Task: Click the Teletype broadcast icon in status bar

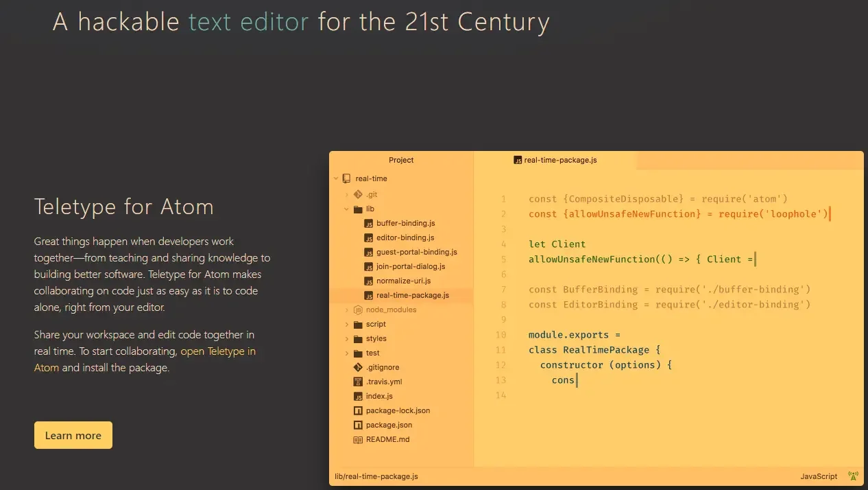Action: [853, 476]
